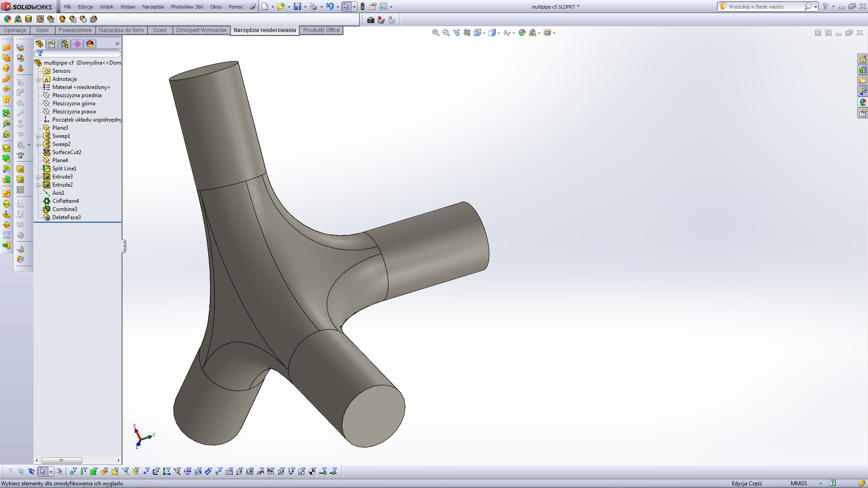868x488 pixels.
Task: Open the PhotoView 360 menu
Action: [187, 7]
